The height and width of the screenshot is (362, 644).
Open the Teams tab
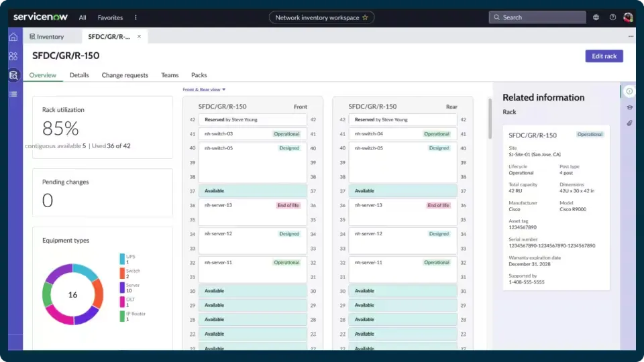tap(170, 75)
